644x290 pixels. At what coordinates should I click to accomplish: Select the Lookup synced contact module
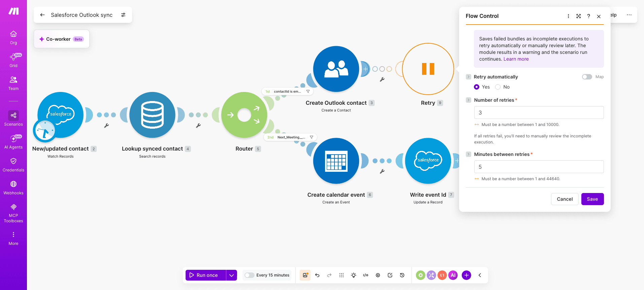pyautogui.click(x=152, y=115)
